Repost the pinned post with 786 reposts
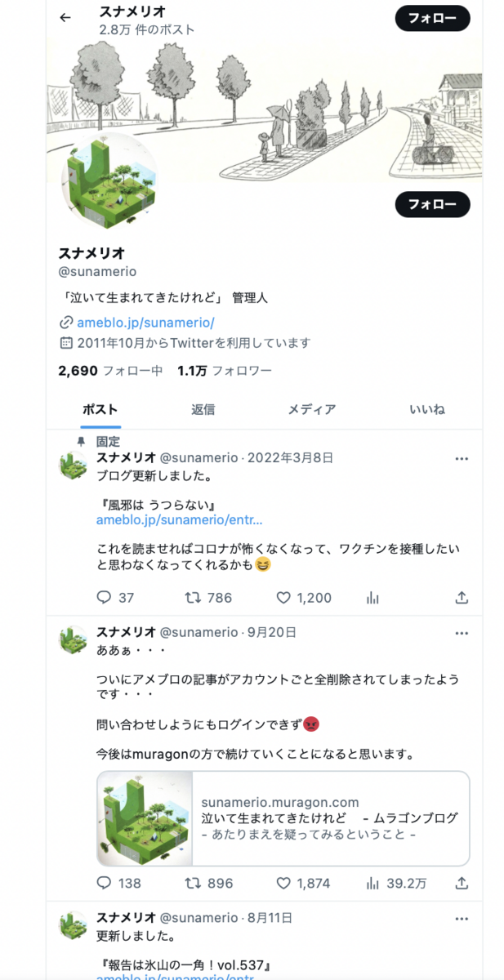The width and height of the screenshot is (504, 980). 193,598
